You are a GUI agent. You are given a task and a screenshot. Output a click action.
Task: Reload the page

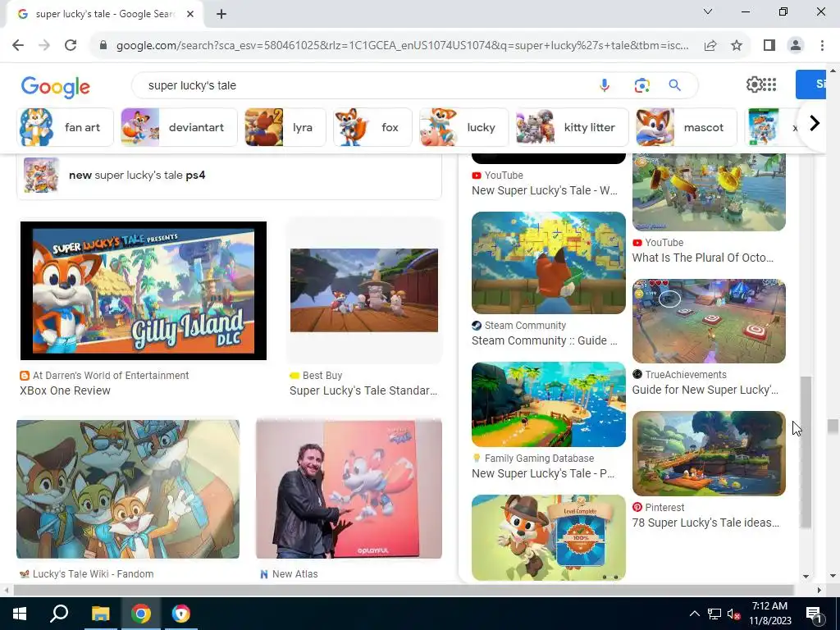point(71,45)
